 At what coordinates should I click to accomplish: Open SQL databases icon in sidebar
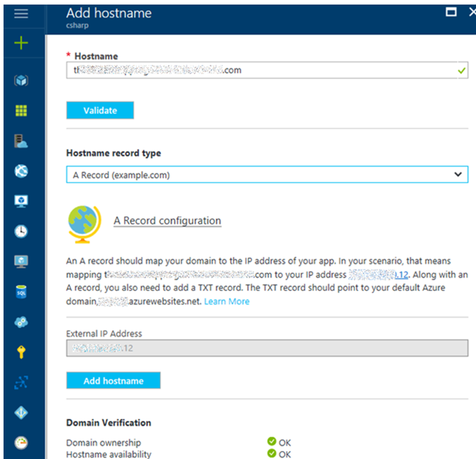[x=21, y=292]
